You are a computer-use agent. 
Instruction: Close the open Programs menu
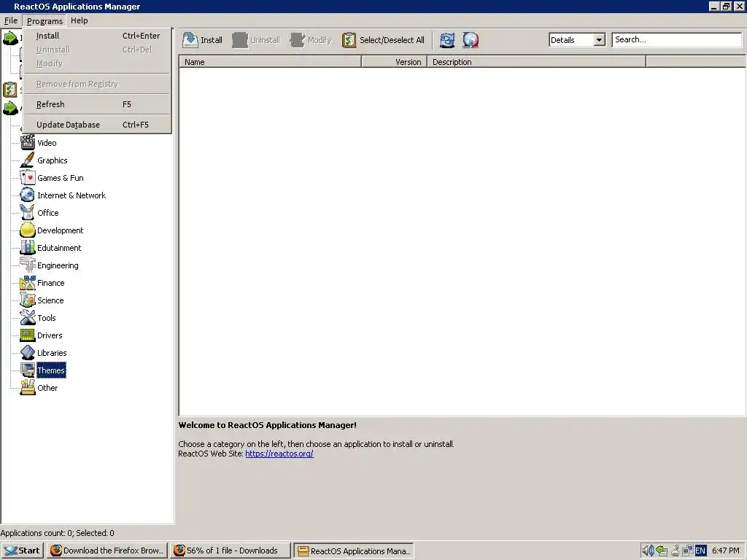click(44, 21)
